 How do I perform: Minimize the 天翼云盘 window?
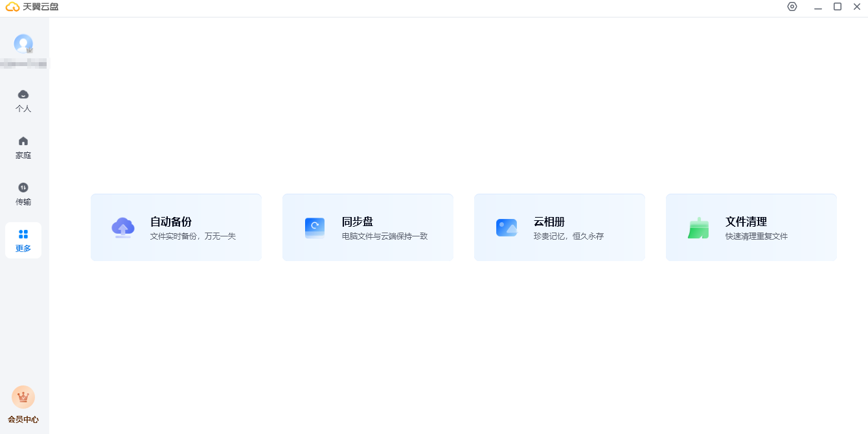818,7
